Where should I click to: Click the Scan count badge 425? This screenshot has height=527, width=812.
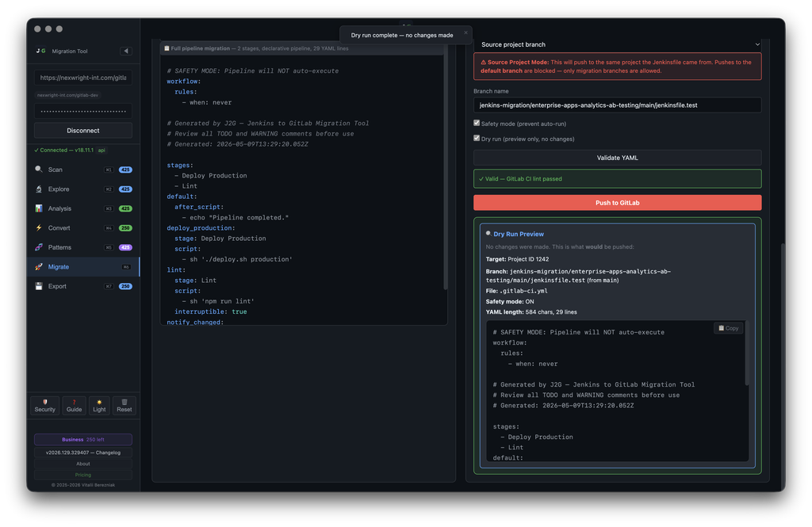(125, 170)
